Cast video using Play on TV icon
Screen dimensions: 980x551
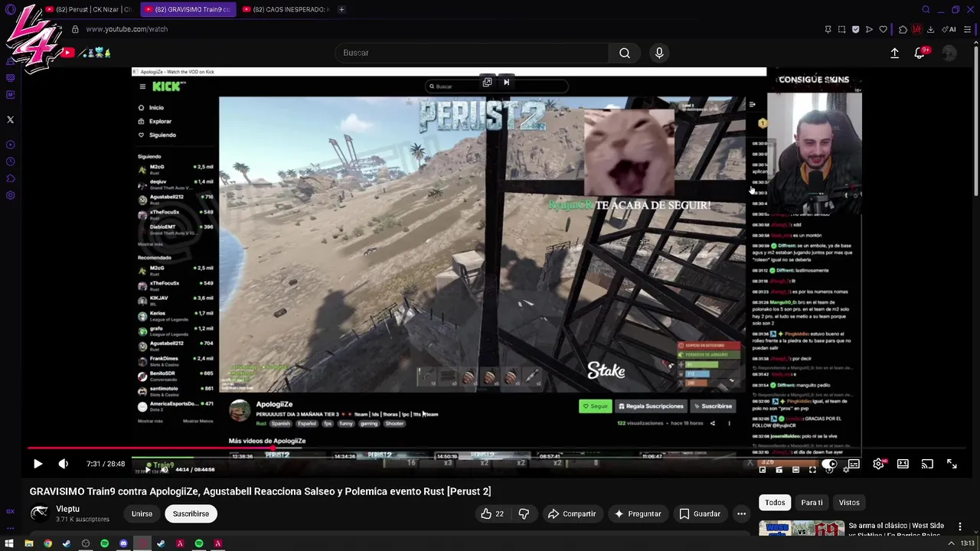tap(927, 464)
